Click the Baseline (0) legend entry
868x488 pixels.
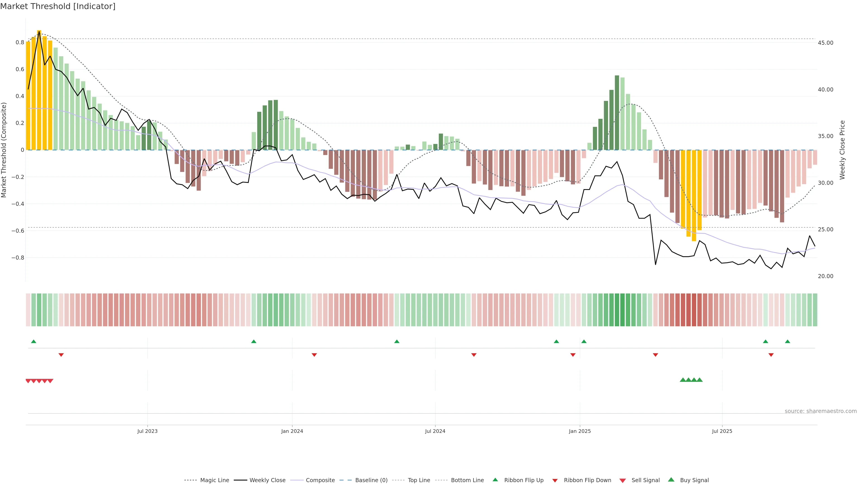[371, 480]
